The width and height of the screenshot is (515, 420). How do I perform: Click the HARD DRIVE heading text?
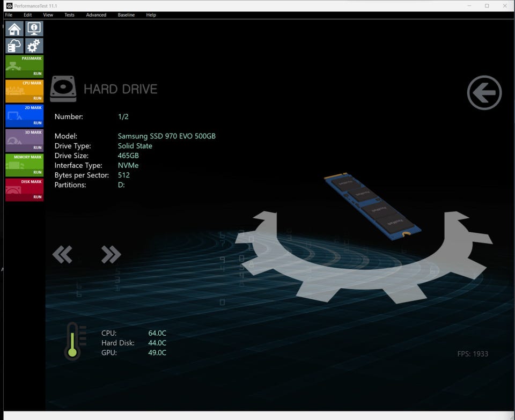121,89
